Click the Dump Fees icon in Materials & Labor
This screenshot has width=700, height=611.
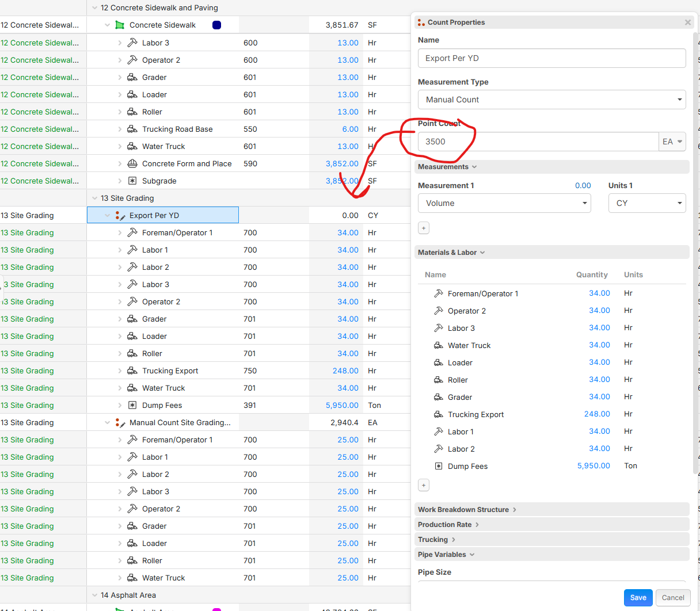coord(438,467)
